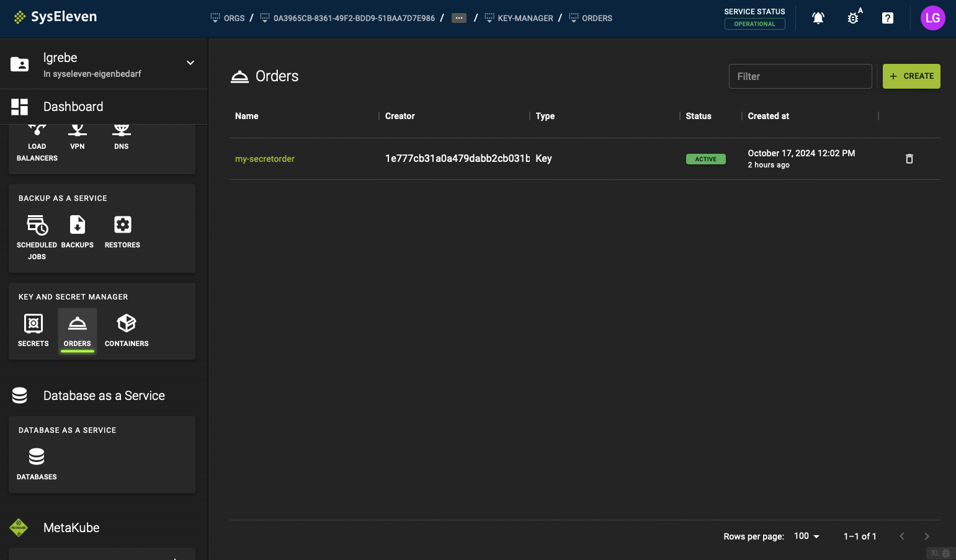956x560 pixels.
Task: Open the my-secretorder link
Action: [x=265, y=159]
